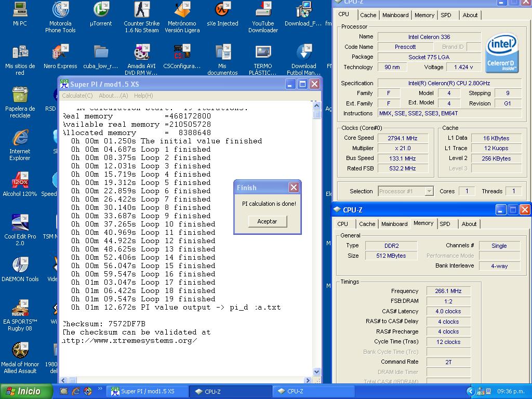Launch DAEMON Tools shortcut

pyautogui.click(x=20, y=269)
